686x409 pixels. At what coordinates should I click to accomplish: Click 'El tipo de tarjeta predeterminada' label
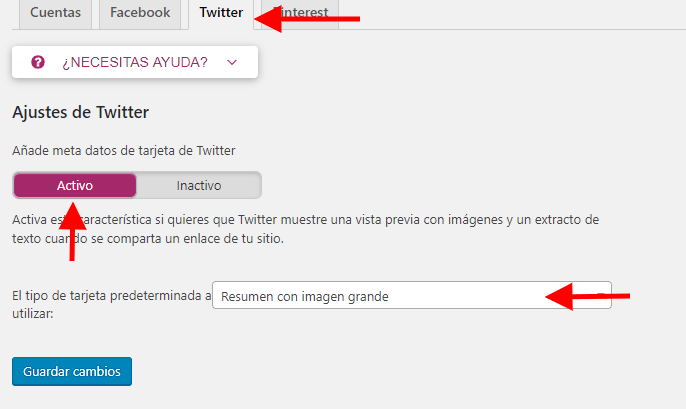click(x=112, y=304)
